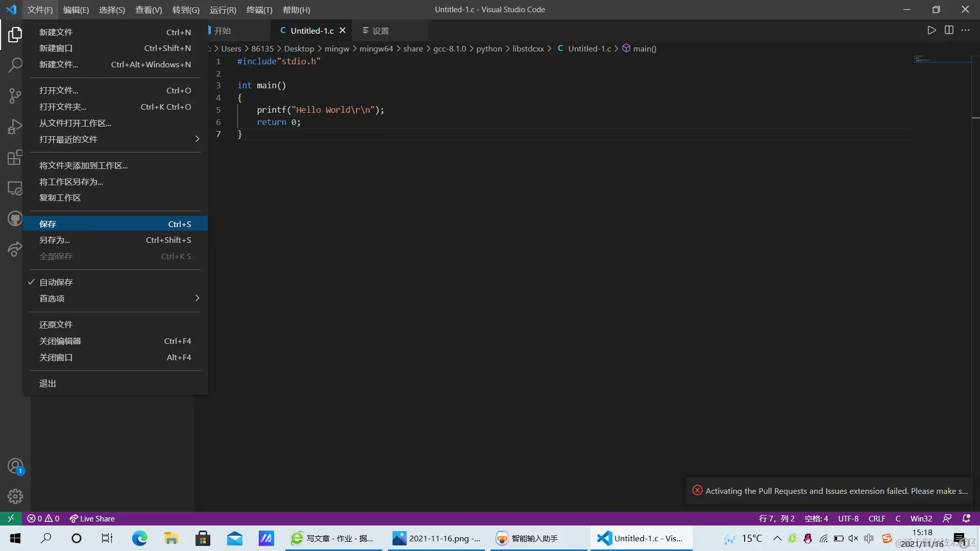Open Run and Debug view icon
980x551 pixels.
[15, 127]
